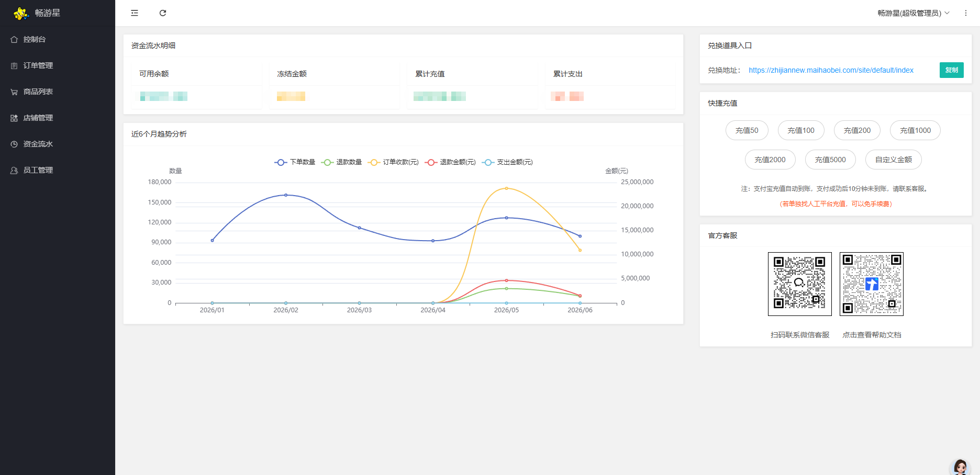Screen dimensions: 980x475
Task: Toggle the 退款数量 legend series
Action: pos(341,162)
